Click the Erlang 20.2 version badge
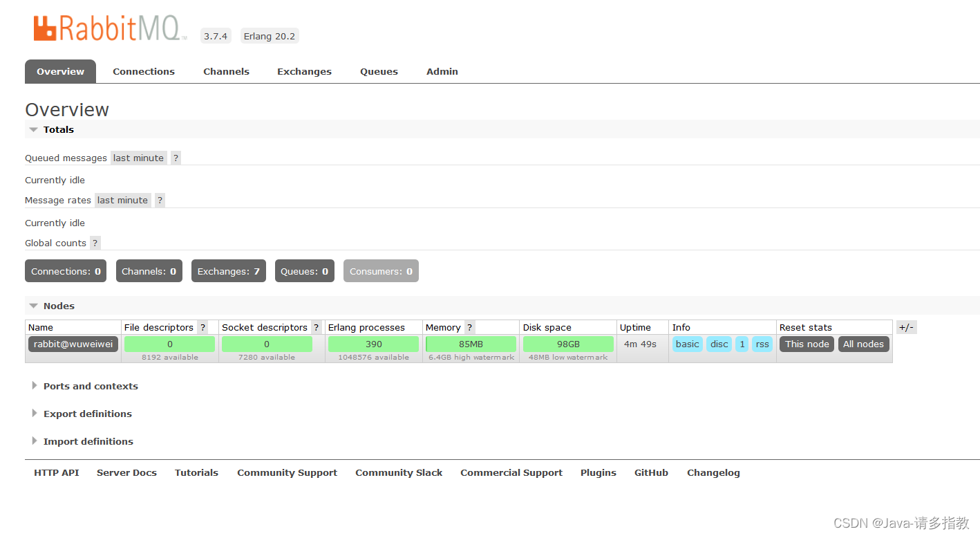 270,36
